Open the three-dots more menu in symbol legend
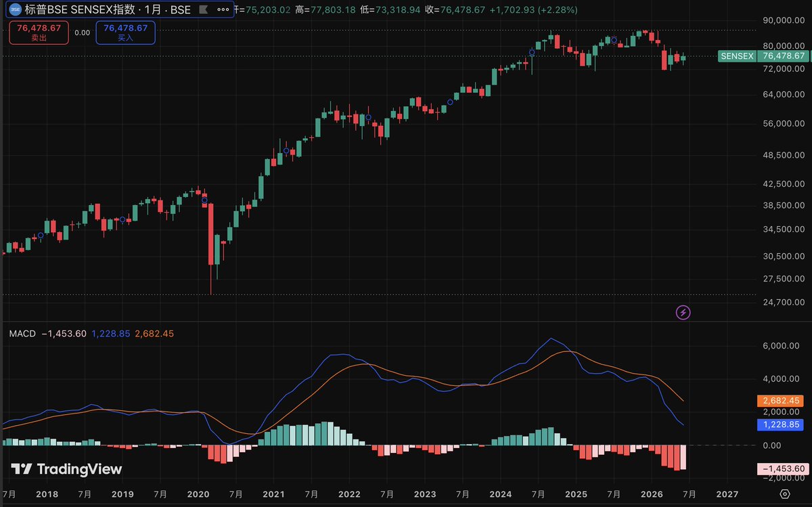The height and width of the screenshot is (507, 812). [223, 10]
